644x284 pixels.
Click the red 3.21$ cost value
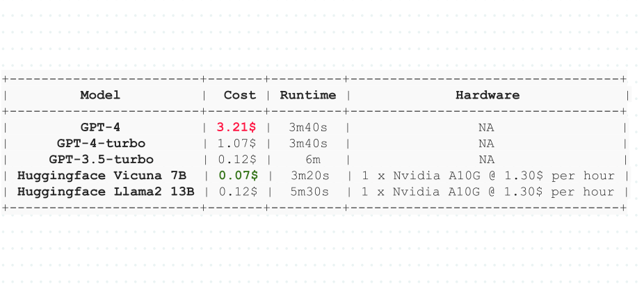point(236,127)
